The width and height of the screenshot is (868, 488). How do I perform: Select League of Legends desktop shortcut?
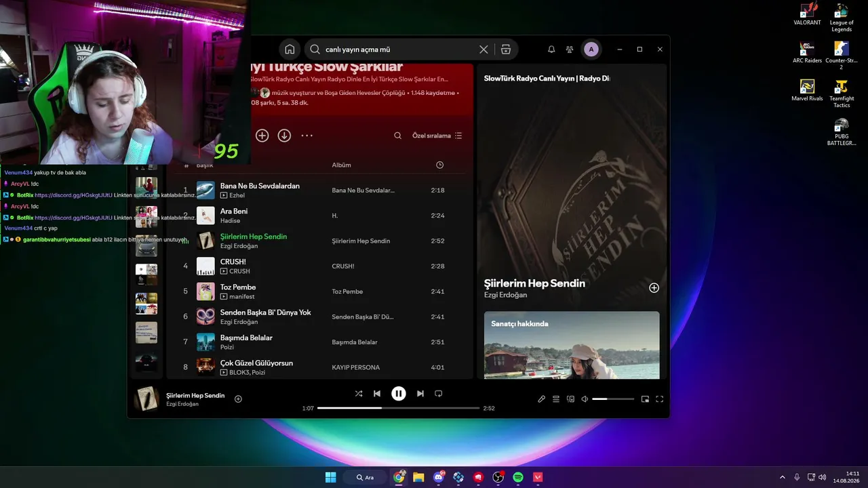click(x=842, y=18)
